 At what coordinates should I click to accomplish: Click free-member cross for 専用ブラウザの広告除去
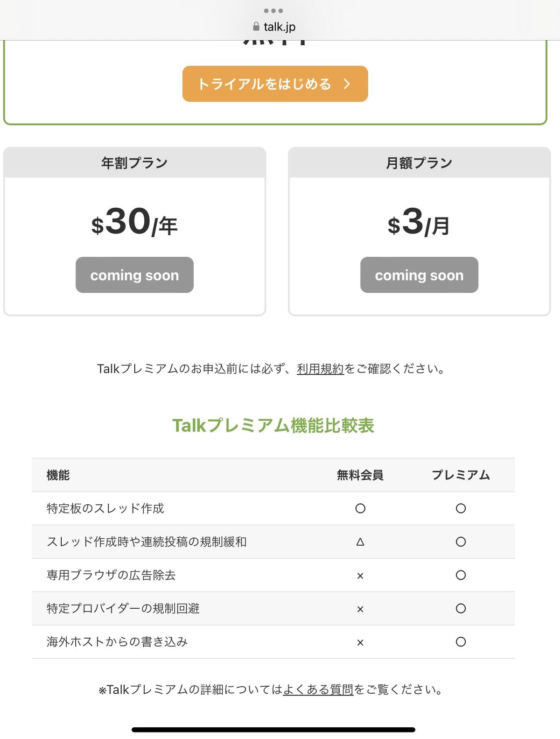pos(360,576)
